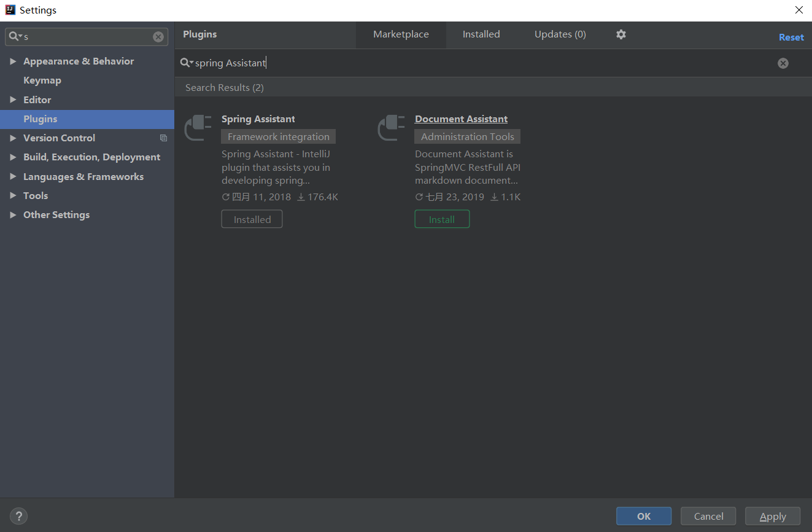812x532 pixels.
Task: Open the Document Assistant title link
Action: [x=462, y=119]
